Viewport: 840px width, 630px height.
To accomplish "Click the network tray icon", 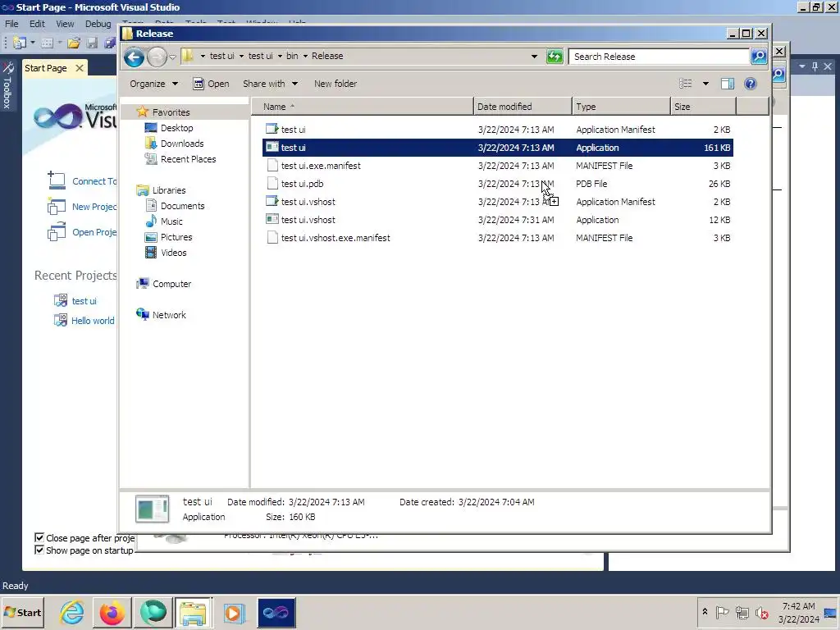I will point(742,612).
